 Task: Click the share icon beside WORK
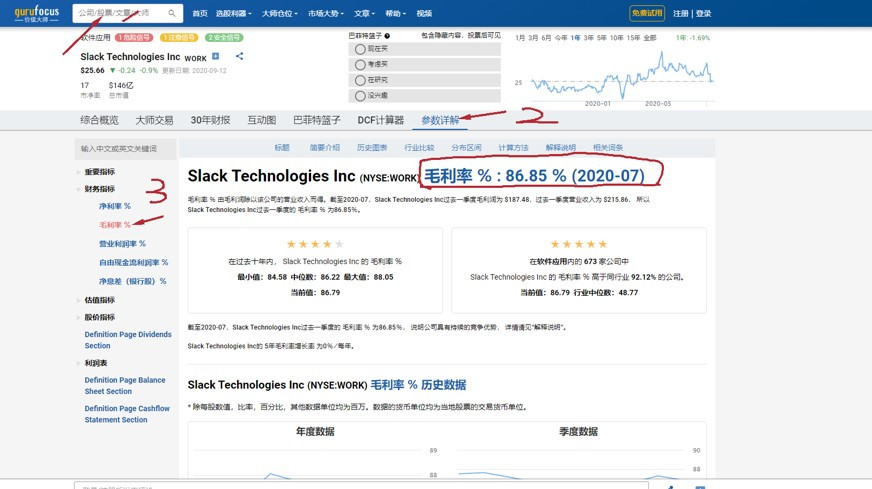tap(239, 56)
